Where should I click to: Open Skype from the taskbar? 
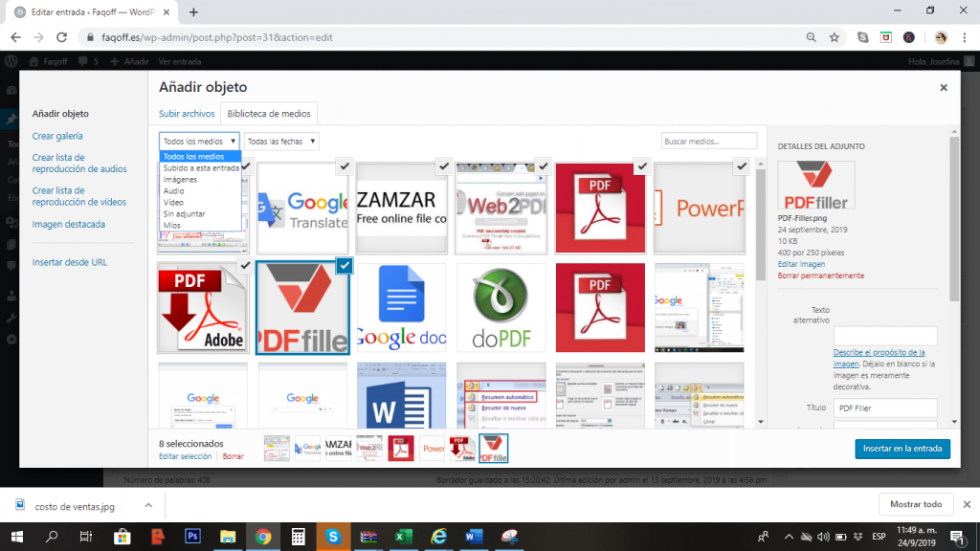pos(333,537)
